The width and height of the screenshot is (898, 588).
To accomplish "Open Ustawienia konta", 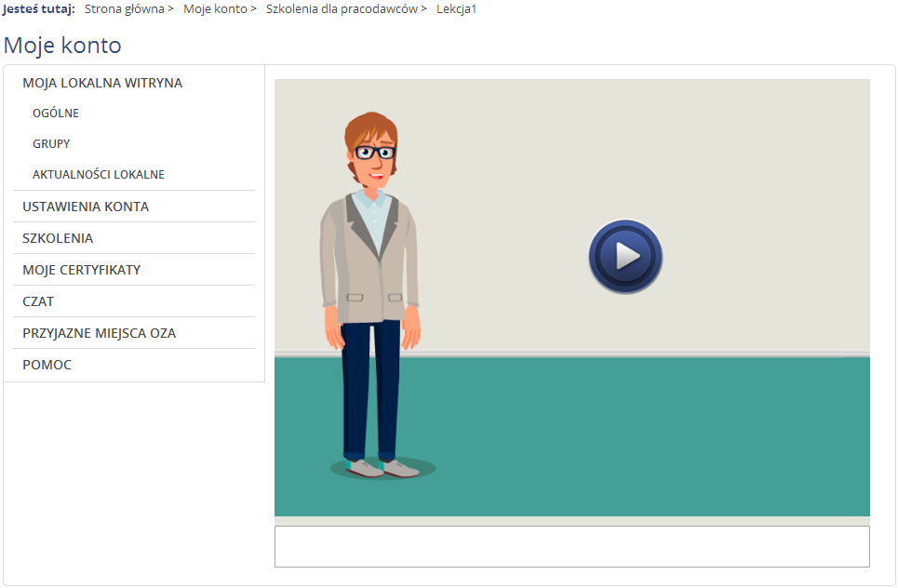I will tap(86, 207).
